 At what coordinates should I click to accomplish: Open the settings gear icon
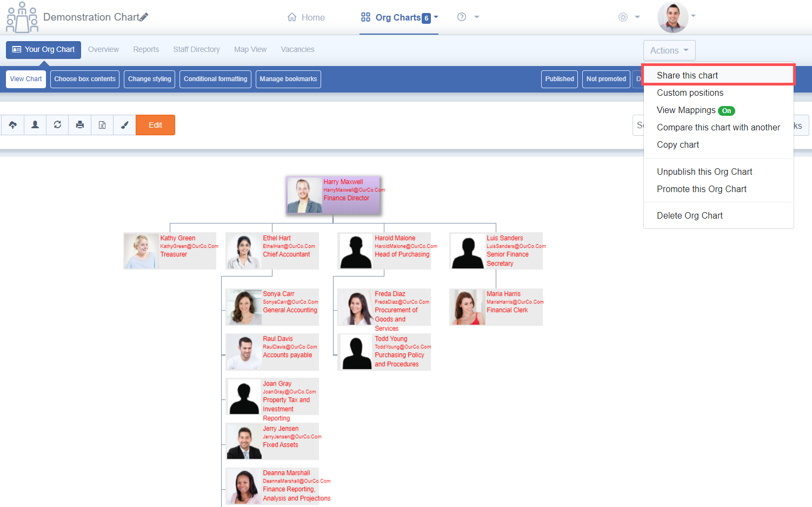[623, 17]
